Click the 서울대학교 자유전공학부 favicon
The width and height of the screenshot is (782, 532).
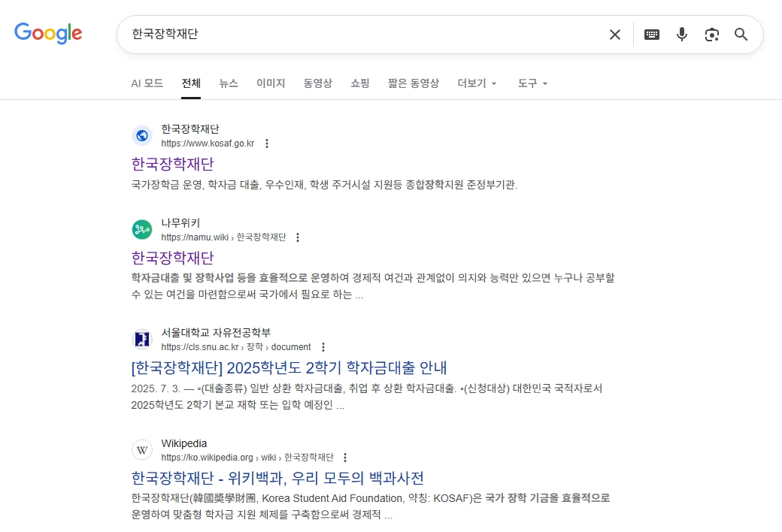pyautogui.click(x=142, y=339)
